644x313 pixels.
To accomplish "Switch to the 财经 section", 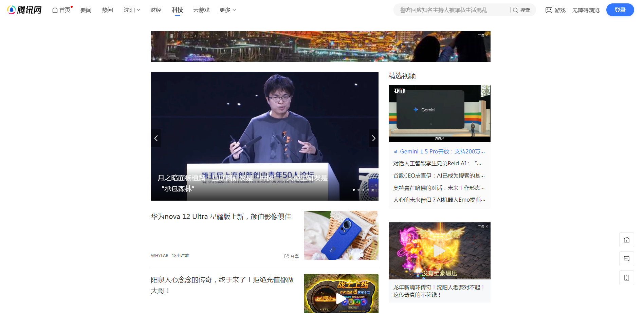I will point(155,10).
